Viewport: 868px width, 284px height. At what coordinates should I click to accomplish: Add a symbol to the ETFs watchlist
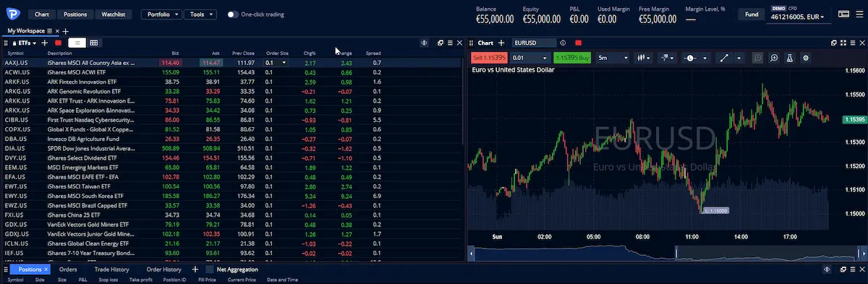click(x=45, y=43)
